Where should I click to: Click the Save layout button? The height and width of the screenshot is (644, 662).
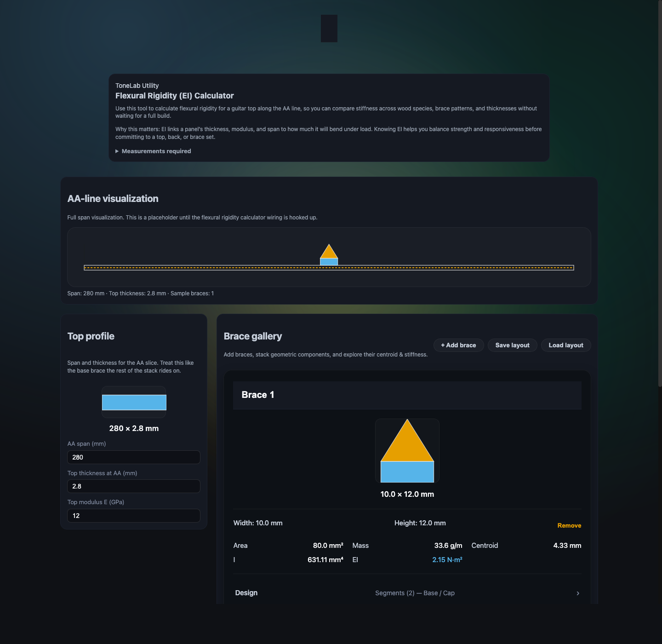[512, 345]
